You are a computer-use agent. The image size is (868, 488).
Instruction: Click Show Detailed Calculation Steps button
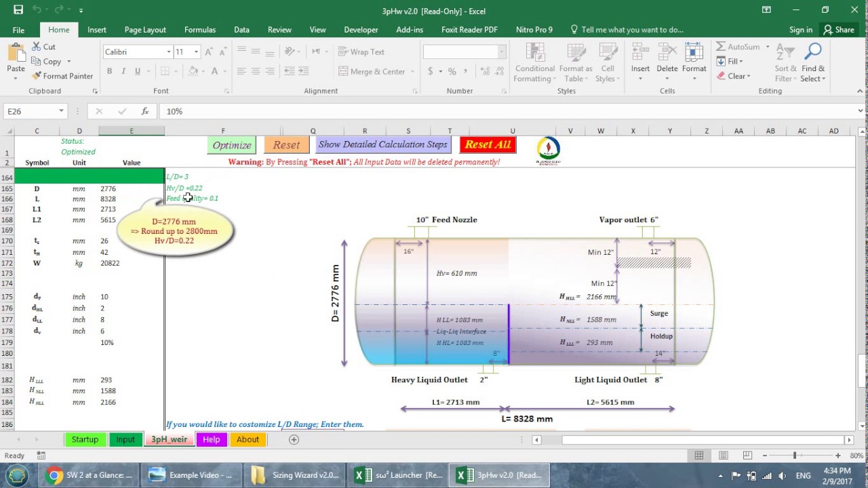tap(382, 144)
